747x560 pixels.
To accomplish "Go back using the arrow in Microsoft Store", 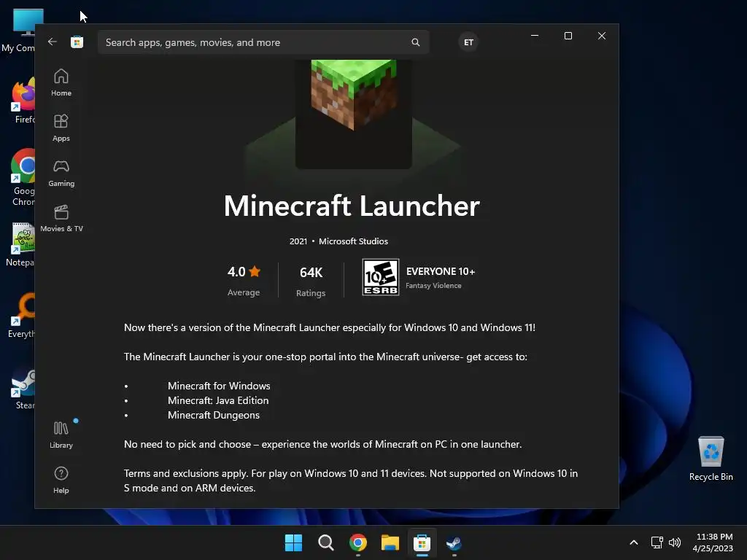I will click(53, 42).
